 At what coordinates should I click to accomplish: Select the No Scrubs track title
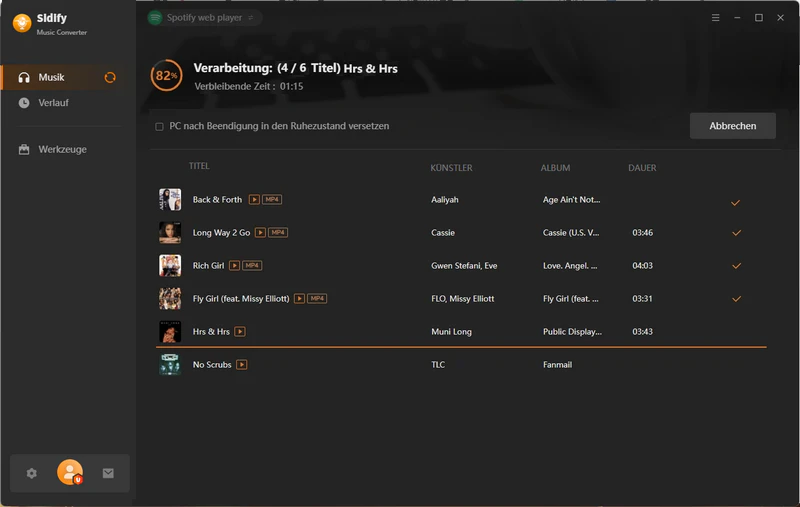click(212, 365)
